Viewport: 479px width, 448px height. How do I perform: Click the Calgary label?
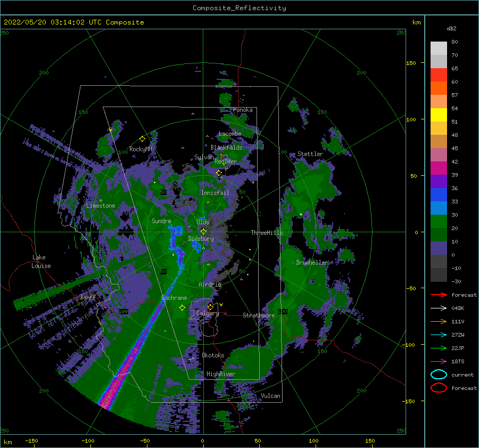click(208, 313)
